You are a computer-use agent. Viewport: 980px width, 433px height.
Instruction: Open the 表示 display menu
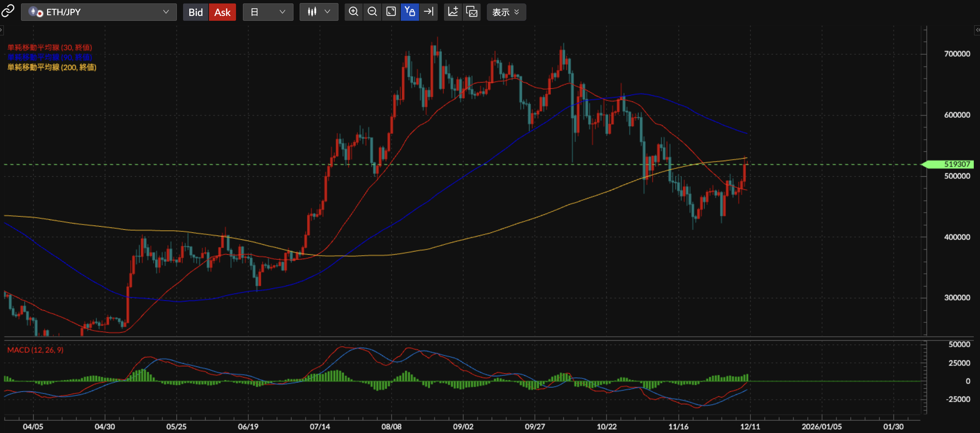[x=506, y=12]
